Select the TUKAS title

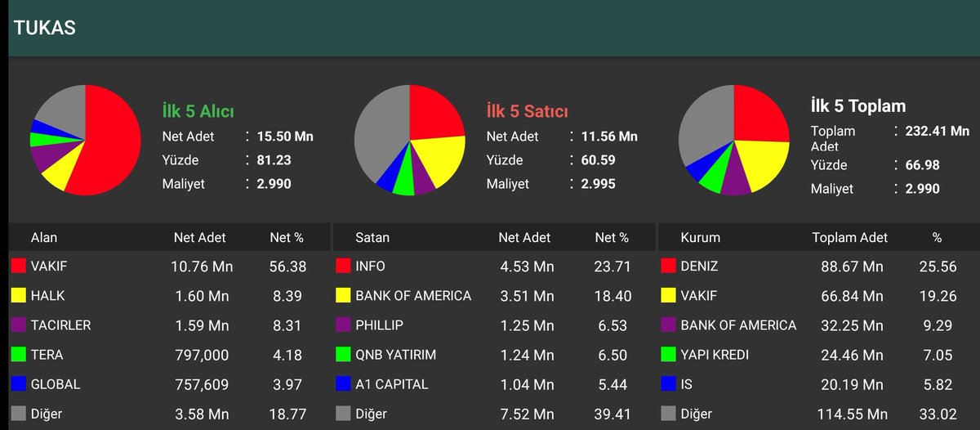pyautogui.click(x=45, y=28)
